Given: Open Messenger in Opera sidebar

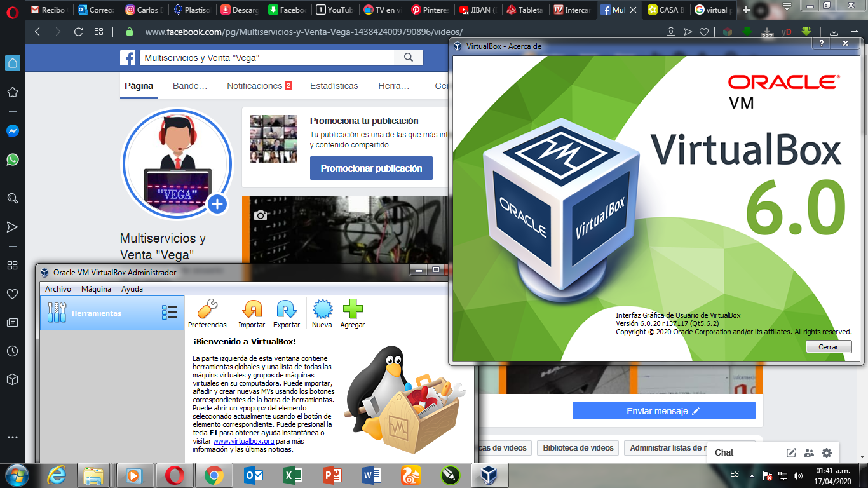Looking at the screenshot, I should pos(12,131).
